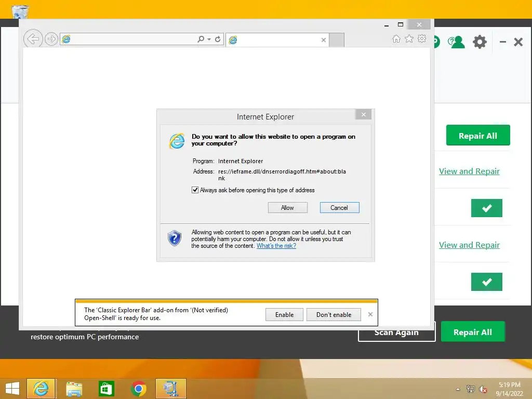Screen dimensions: 532x399
Task: Open the 'What's the risk?' link
Action: pyautogui.click(x=276, y=246)
